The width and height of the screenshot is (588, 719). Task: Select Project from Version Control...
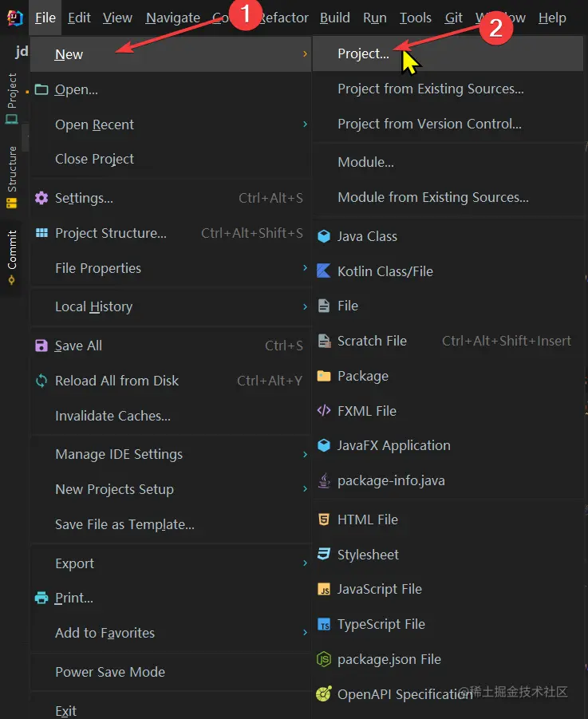pyautogui.click(x=448, y=124)
